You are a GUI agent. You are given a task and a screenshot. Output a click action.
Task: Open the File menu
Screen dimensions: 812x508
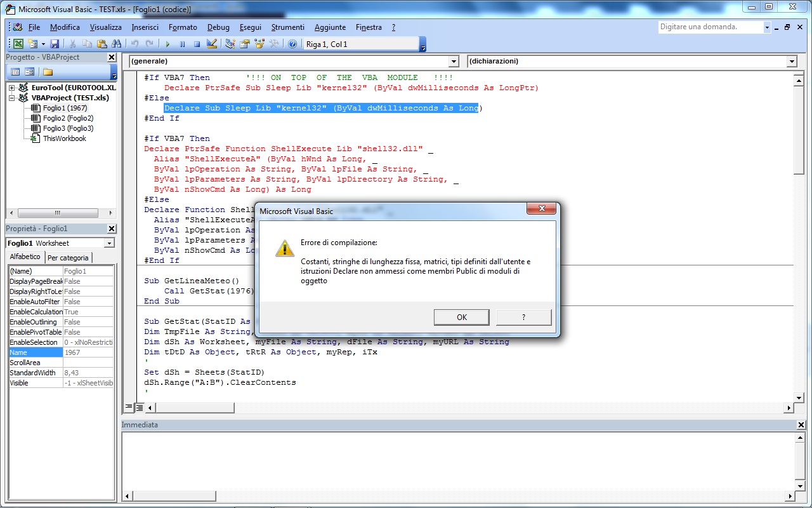click(x=34, y=27)
